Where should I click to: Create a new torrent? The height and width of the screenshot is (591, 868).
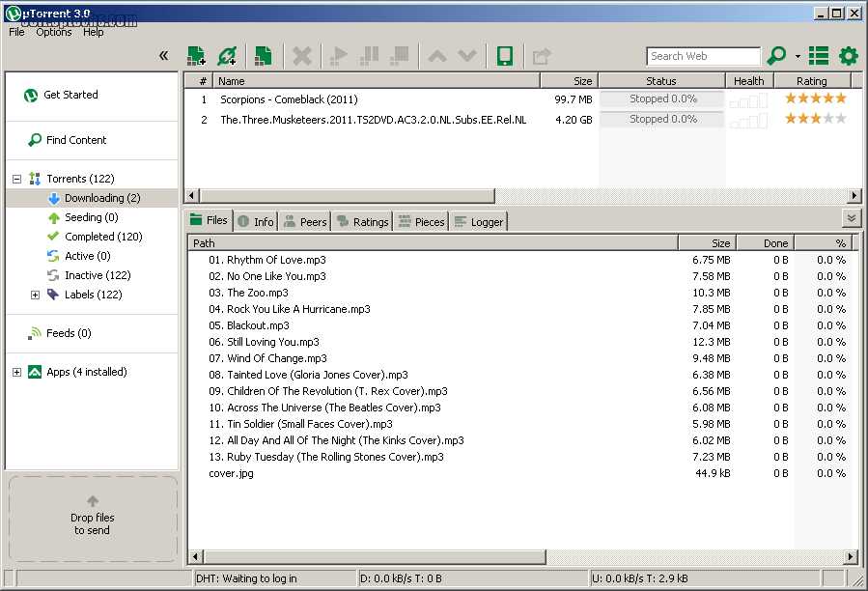tap(262, 56)
